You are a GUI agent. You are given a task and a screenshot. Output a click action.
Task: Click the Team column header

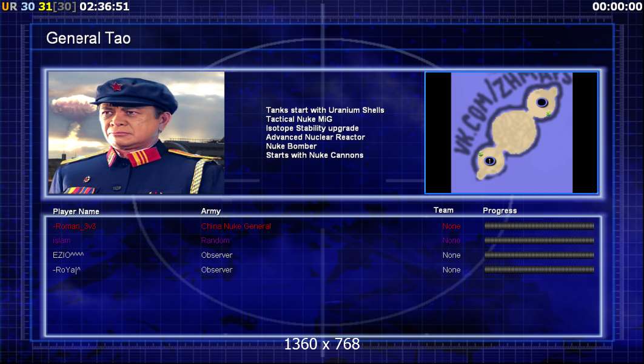pyautogui.click(x=443, y=211)
